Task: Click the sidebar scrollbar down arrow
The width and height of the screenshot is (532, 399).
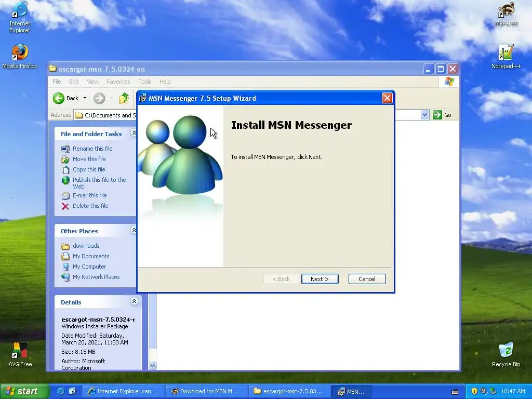Action: 152,365
